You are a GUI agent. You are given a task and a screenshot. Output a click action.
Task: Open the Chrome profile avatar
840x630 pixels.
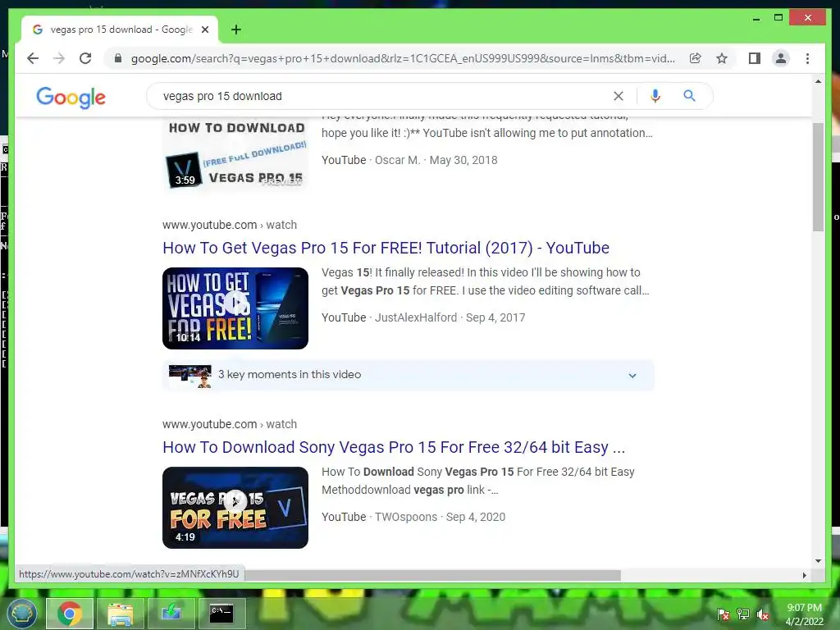click(x=781, y=58)
